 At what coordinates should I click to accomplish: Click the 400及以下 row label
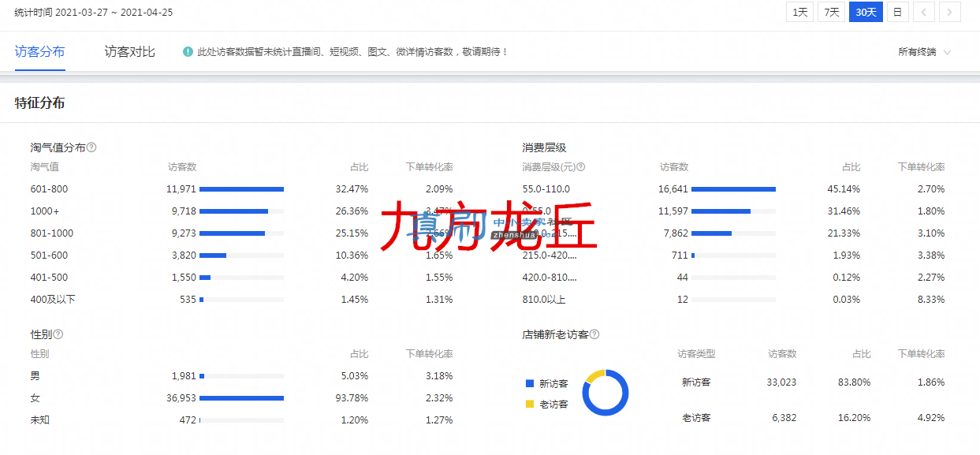(x=53, y=300)
